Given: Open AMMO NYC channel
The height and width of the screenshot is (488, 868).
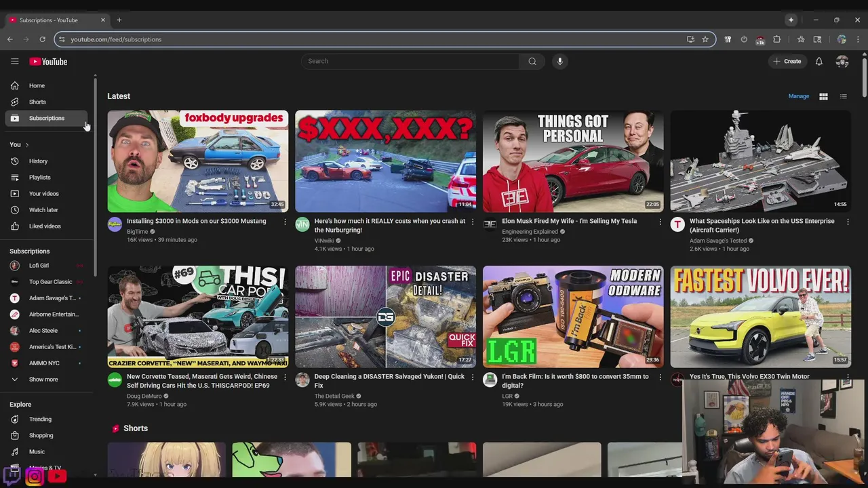Looking at the screenshot, I should click(46, 363).
